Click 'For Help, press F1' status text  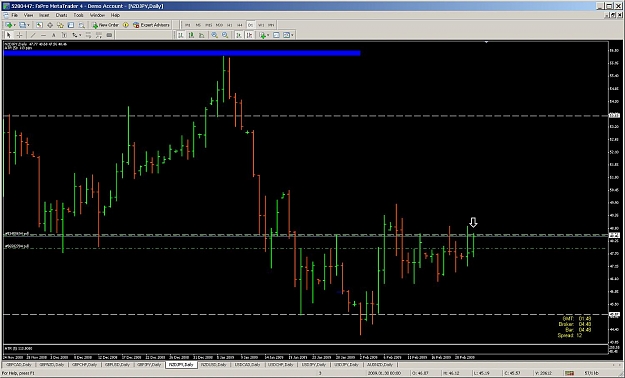19,373
